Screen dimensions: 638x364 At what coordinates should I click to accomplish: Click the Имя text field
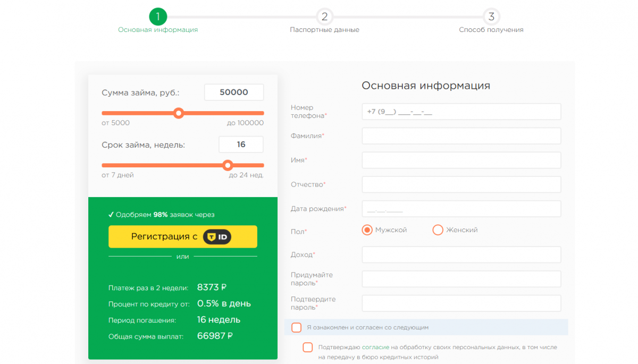point(461,160)
